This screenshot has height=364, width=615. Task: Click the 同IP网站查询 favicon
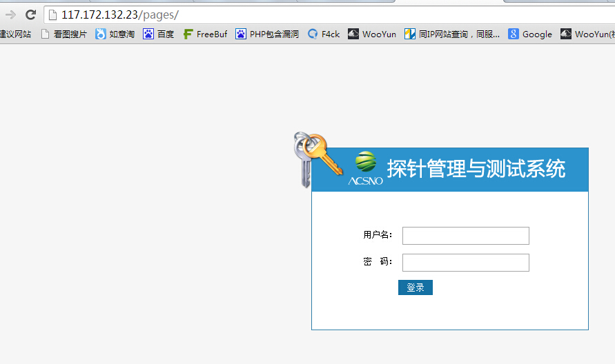click(410, 34)
